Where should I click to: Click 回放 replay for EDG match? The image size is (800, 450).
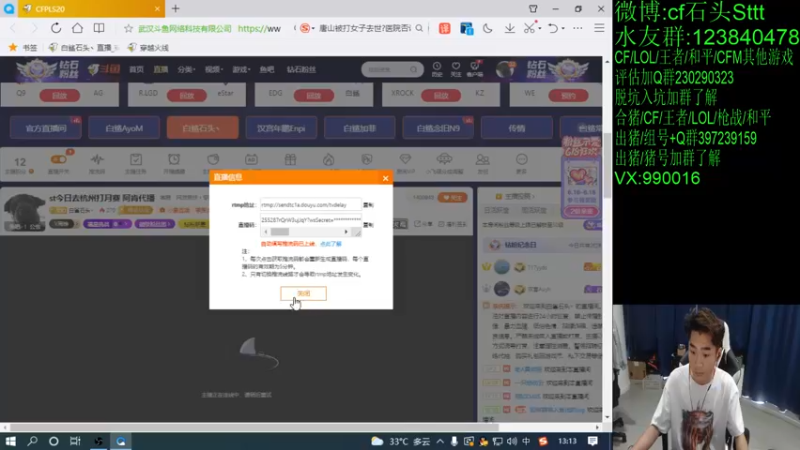pyautogui.click(x=314, y=95)
